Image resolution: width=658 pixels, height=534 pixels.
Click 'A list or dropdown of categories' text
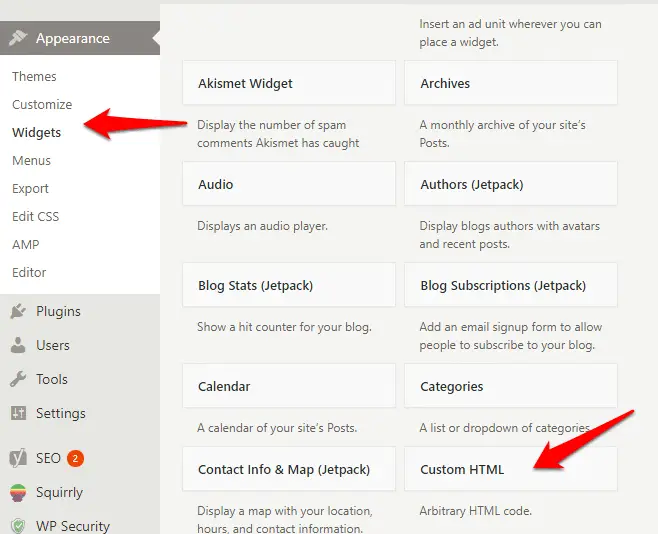505,428
